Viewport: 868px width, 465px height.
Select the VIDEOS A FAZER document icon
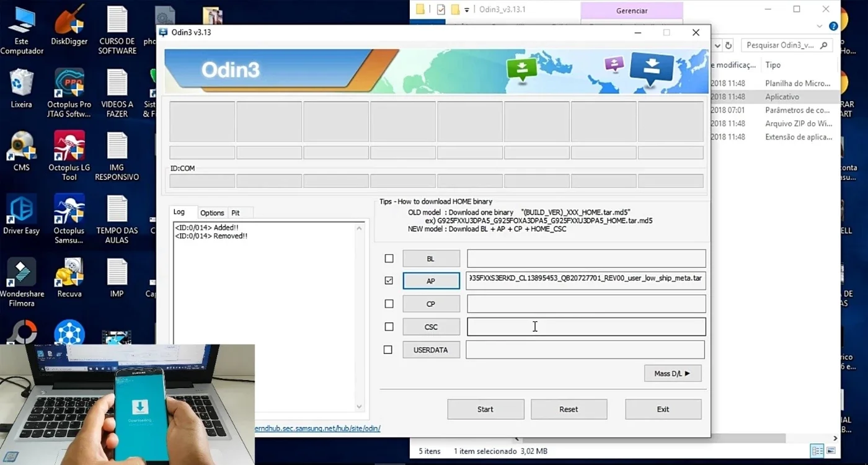(x=117, y=93)
